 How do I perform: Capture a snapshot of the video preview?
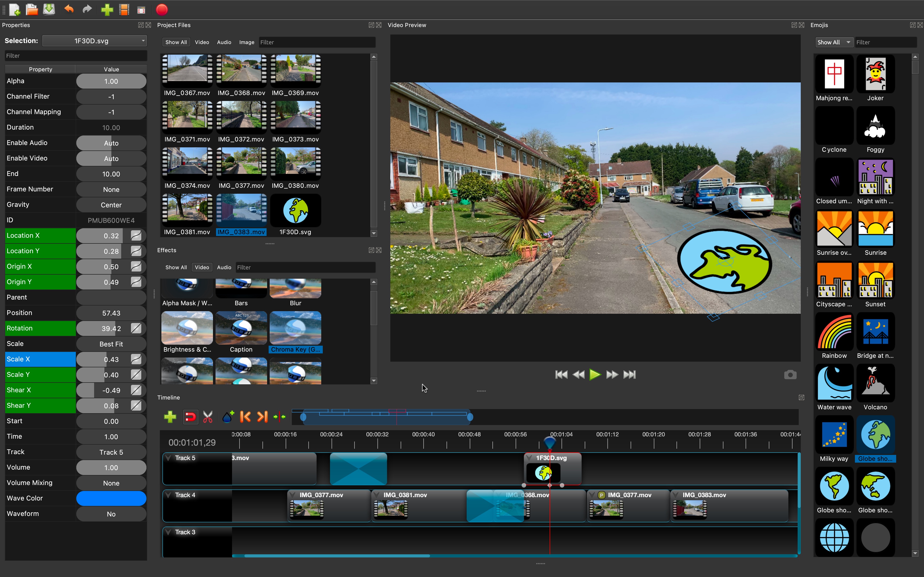click(x=790, y=374)
